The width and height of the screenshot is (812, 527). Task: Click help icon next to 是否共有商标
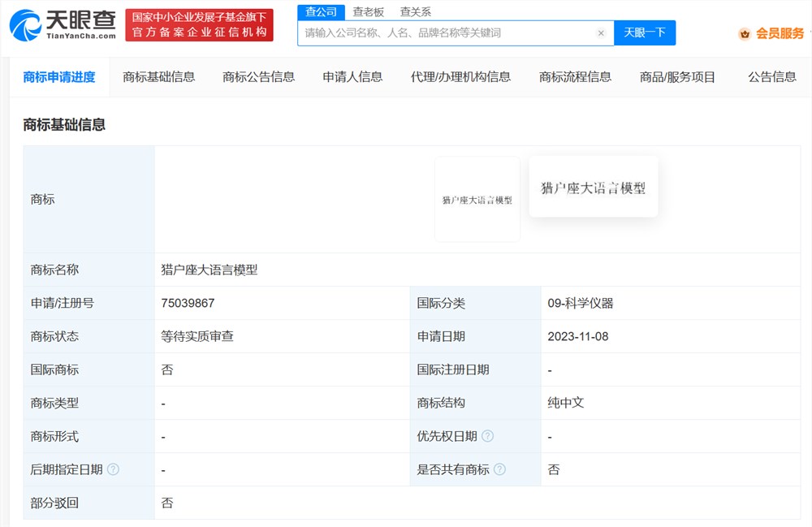(x=499, y=469)
